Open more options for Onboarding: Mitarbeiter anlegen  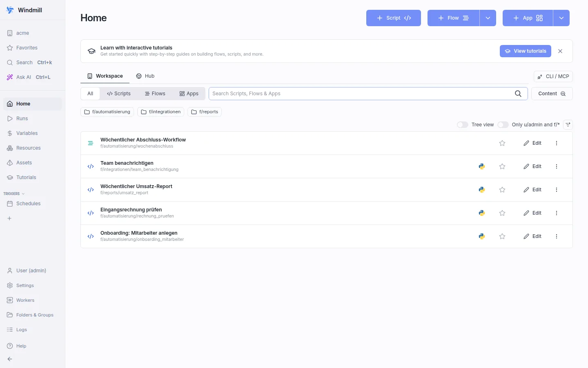click(x=557, y=236)
